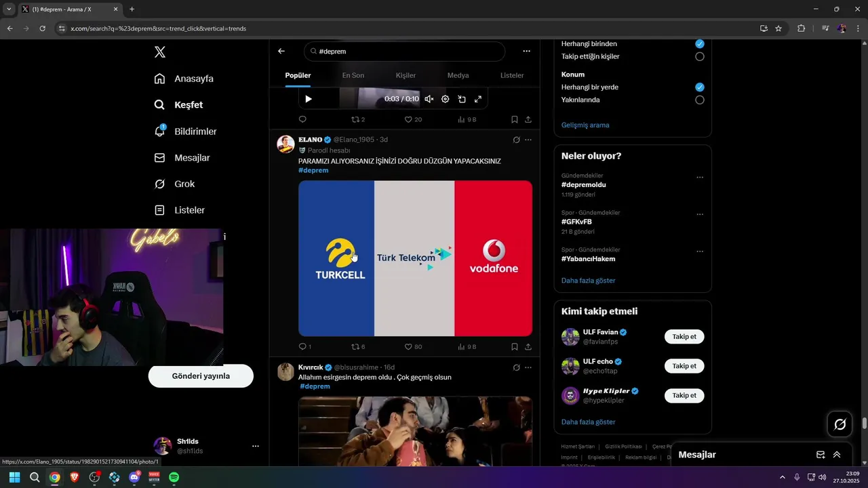Switch to the Popüler tab

tap(298, 75)
